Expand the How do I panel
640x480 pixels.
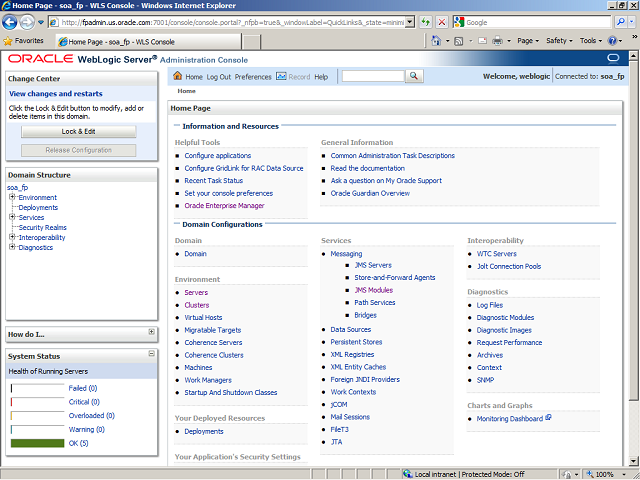[x=151, y=332]
